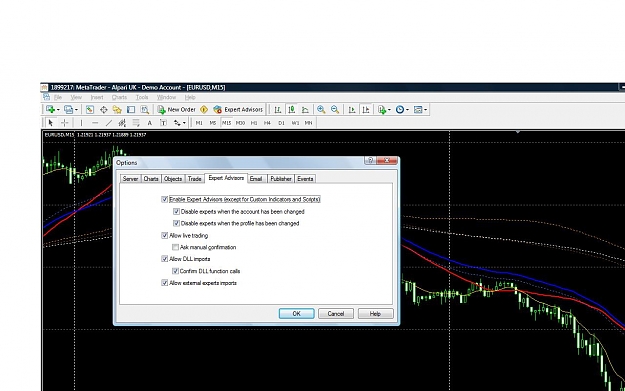
Task: Select the Trendline tool
Action: coord(108,123)
